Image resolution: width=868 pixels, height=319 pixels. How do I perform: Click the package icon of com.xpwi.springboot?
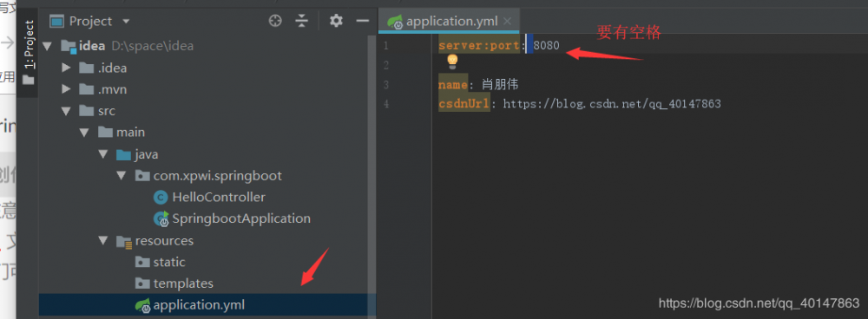pyautogui.click(x=142, y=176)
